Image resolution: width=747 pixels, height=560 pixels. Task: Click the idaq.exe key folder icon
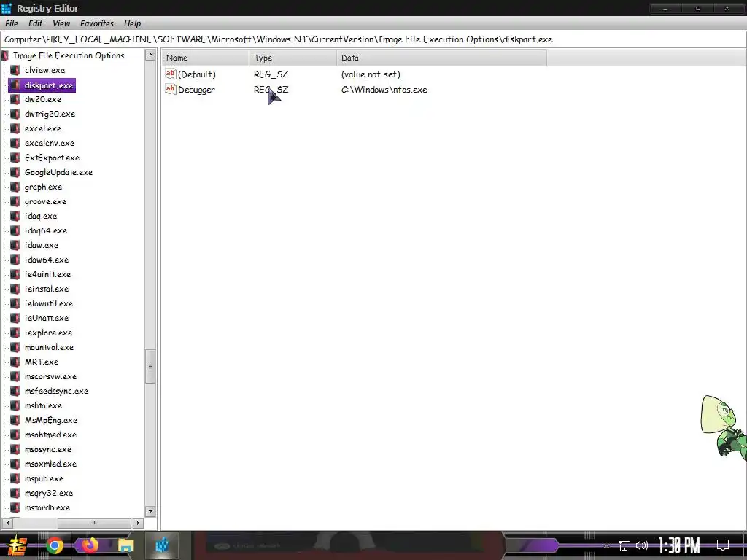[x=15, y=216]
